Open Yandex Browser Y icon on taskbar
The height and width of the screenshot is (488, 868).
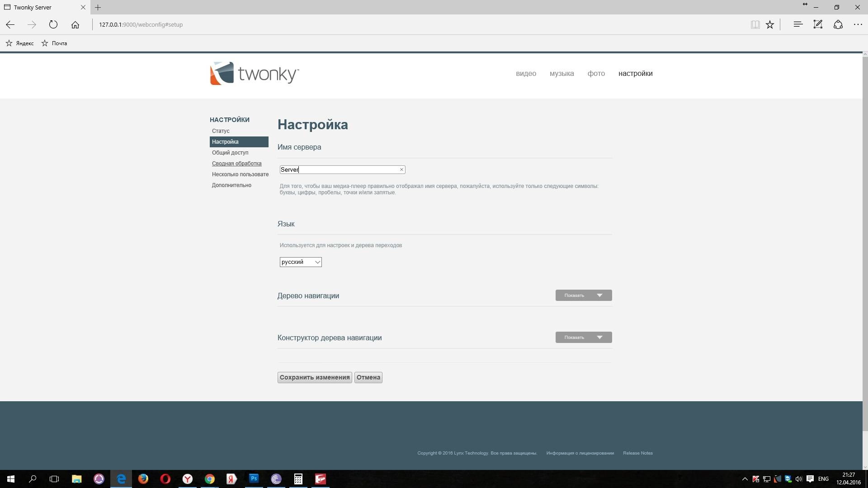188,479
